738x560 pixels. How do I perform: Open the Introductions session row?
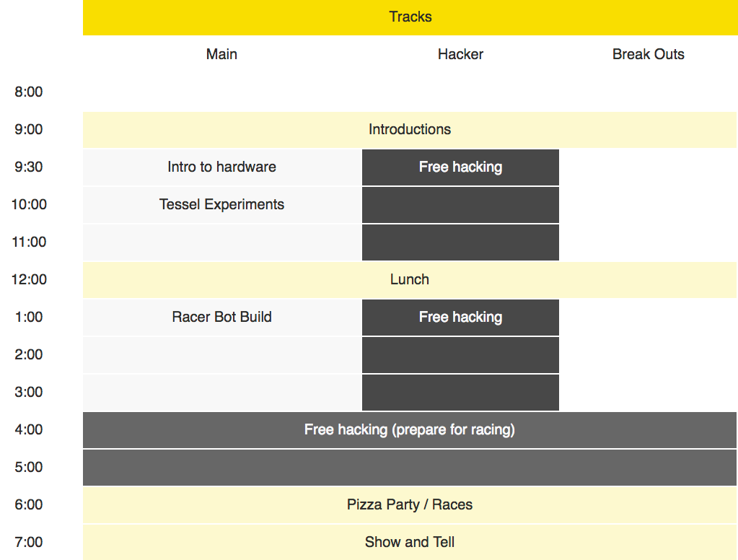[x=410, y=129]
